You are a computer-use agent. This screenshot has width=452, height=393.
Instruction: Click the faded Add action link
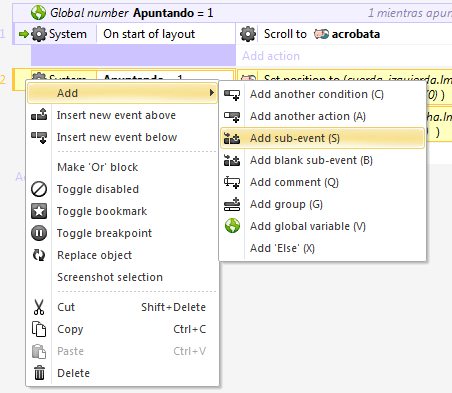click(271, 56)
